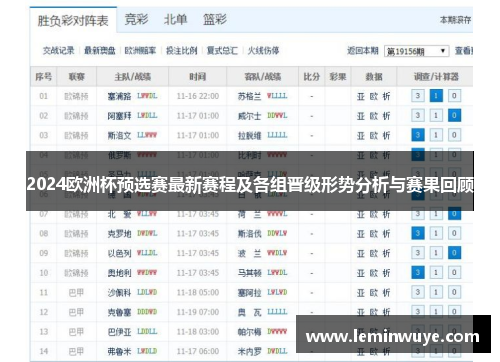Toggle the 0 box in the 塞浦路 row
Screen dimensions: 500x362
pos(454,96)
